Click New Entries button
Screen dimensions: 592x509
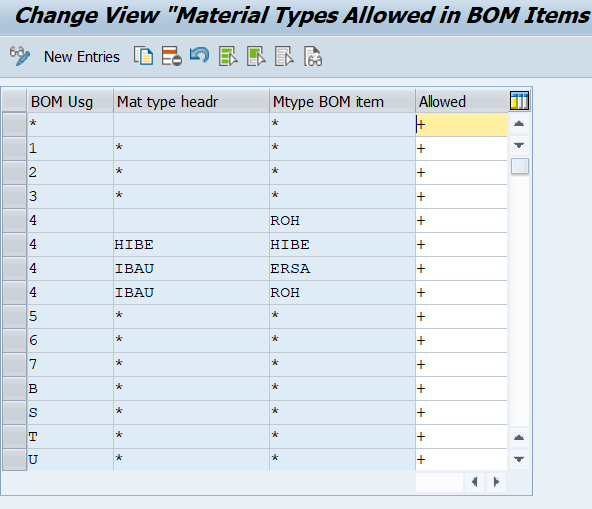tap(82, 57)
